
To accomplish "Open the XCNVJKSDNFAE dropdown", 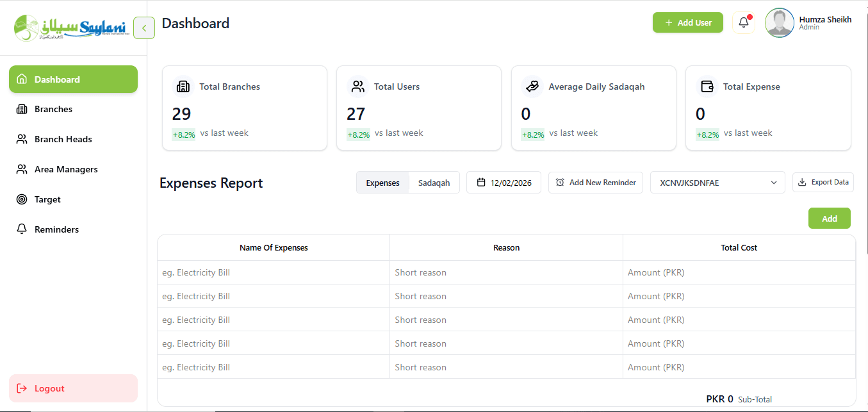I will pyautogui.click(x=717, y=182).
